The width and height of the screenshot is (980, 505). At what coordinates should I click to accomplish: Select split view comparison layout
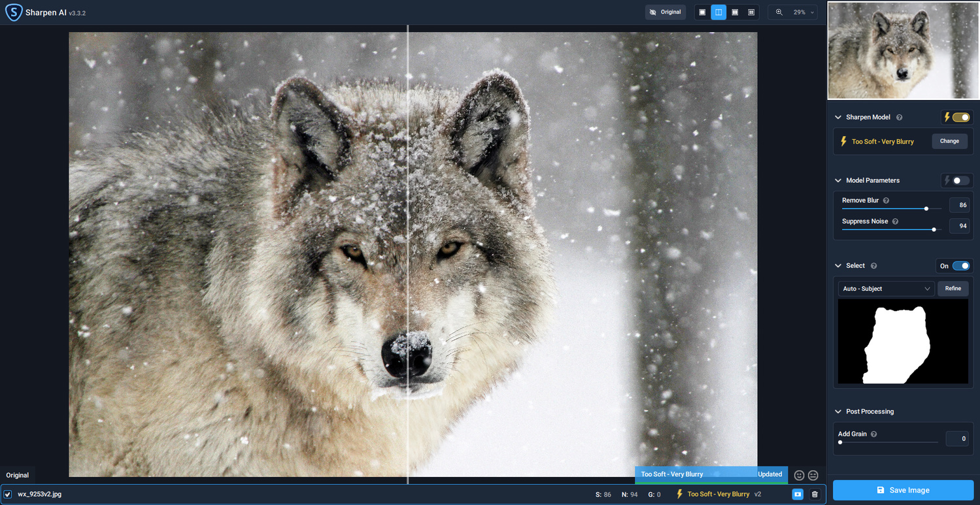click(718, 12)
